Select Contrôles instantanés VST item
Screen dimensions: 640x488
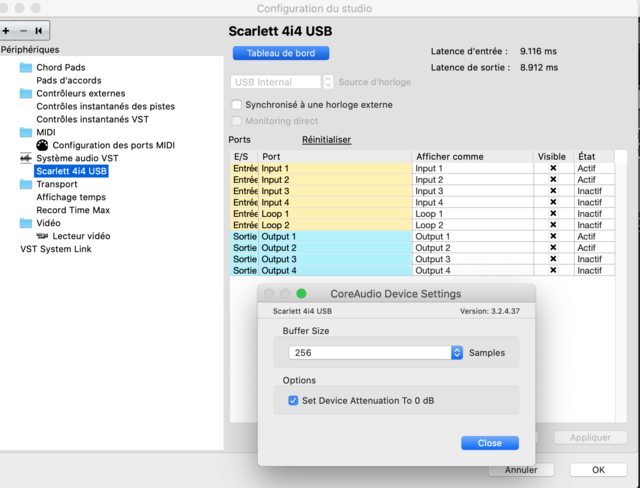click(x=92, y=119)
